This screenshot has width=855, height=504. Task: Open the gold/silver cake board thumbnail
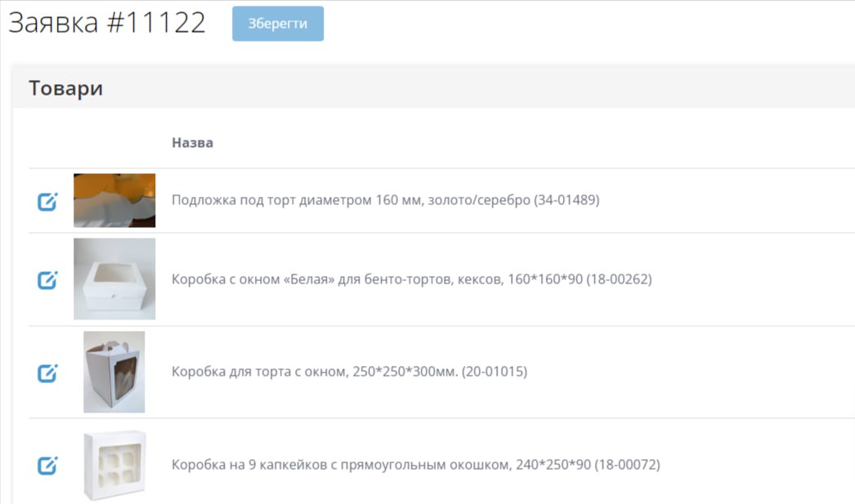(114, 200)
